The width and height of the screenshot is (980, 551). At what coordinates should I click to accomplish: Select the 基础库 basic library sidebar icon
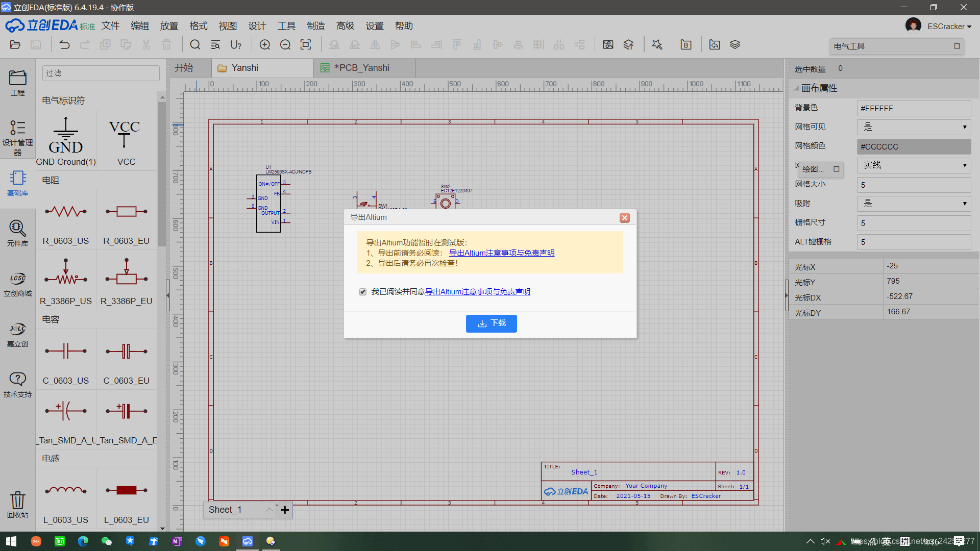pyautogui.click(x=17, y=183)
